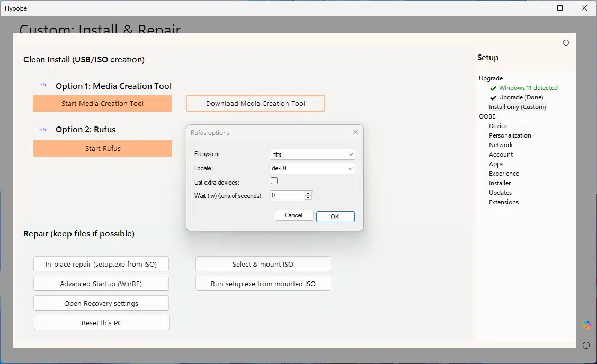Enable the List extra devices checkbox
This screenshot has width=597, height=364.
point(274,181)
